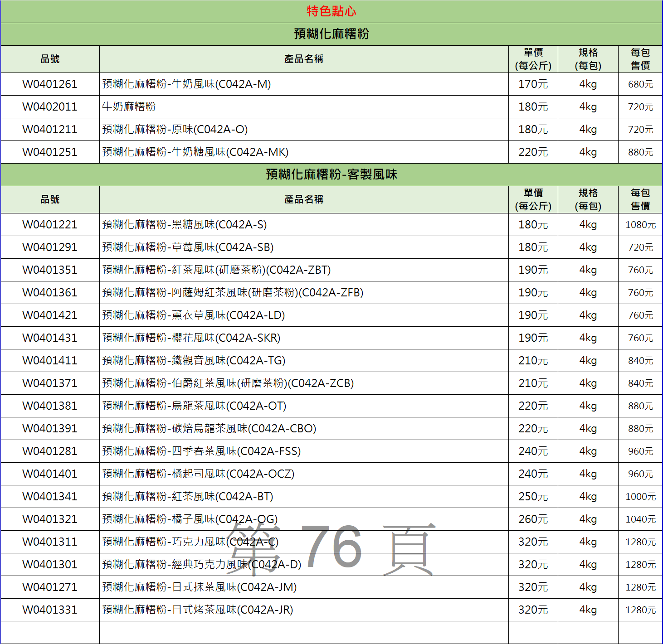663x644 pixels.
Task: Select product code W0401291
Action: pyautogui.click(x=50, y=247)
